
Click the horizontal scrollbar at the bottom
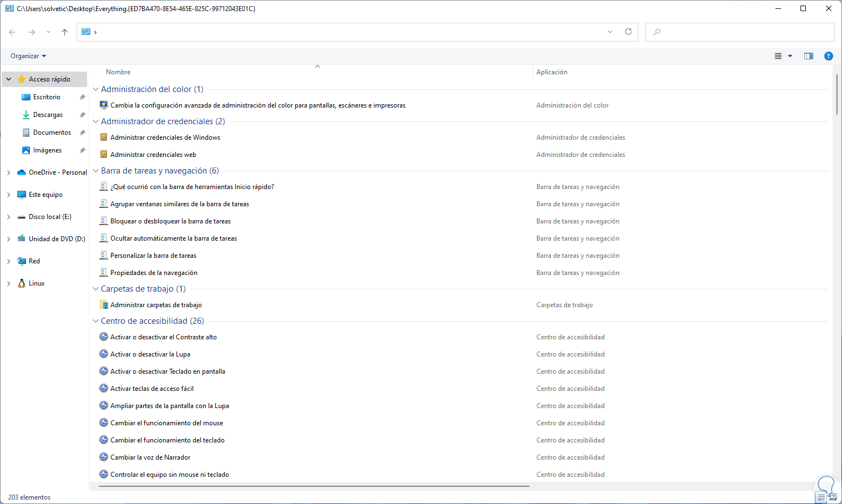[314, 486]
